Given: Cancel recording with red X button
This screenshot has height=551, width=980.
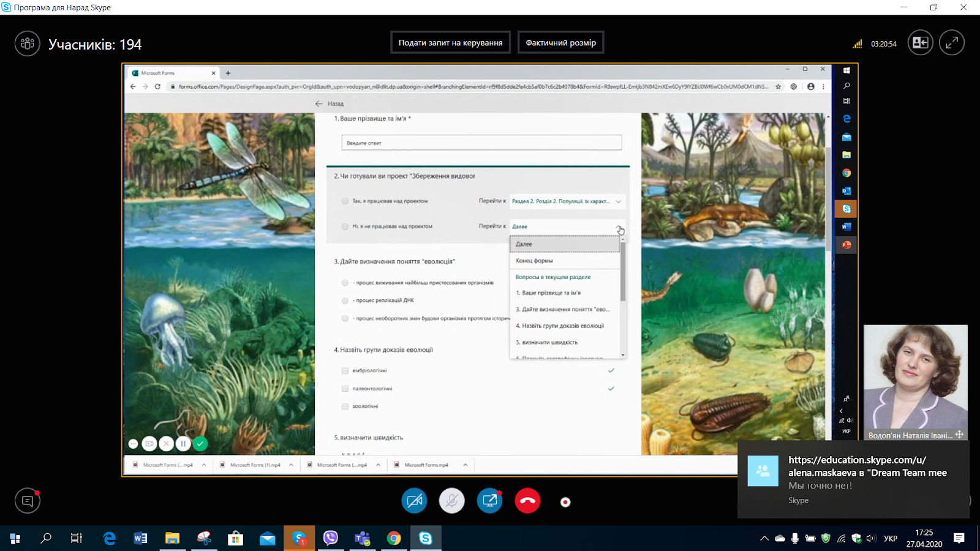Looking at the screenshot, I should [x=166, y=444].
